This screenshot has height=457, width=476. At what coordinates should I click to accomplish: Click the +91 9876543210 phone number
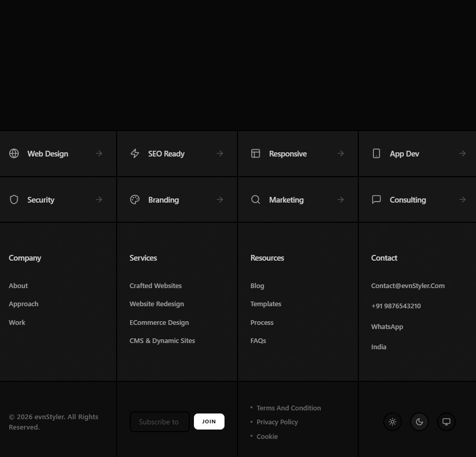click(396, 306)
